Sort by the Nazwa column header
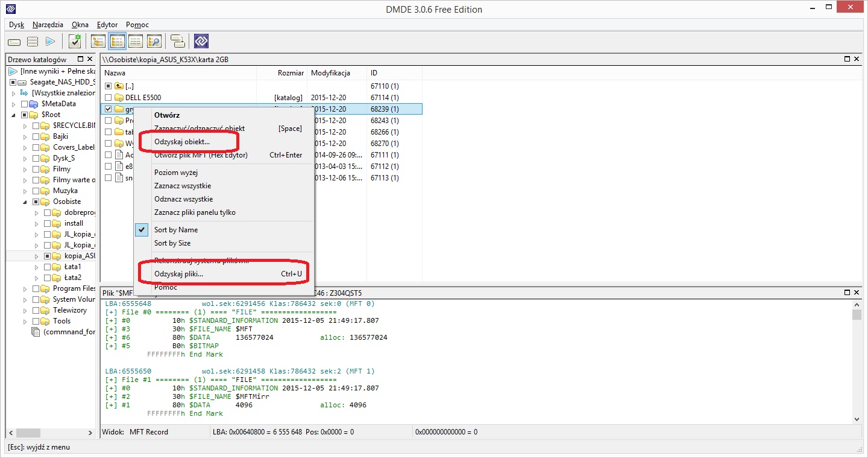Screen dimensions: 868x458 (x=178, y=72)
